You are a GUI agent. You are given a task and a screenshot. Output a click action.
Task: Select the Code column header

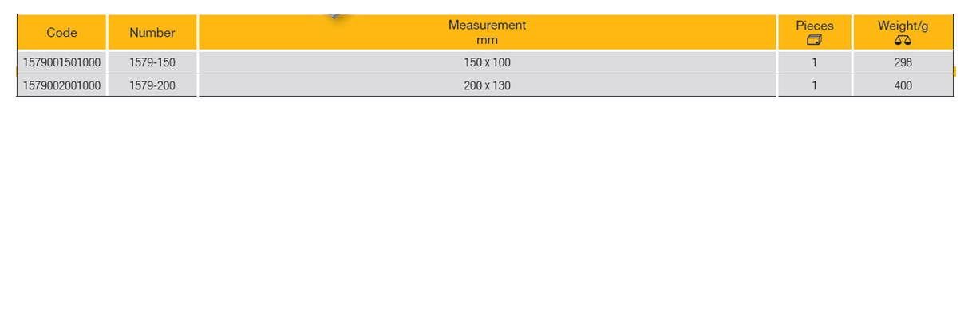(x=61, y=33)
